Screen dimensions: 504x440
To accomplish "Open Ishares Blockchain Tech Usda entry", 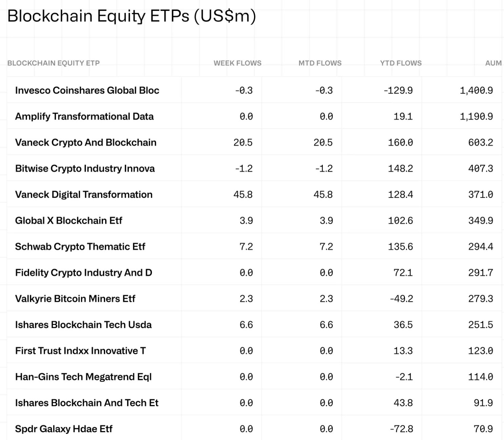I will click(x=83, y=325).
